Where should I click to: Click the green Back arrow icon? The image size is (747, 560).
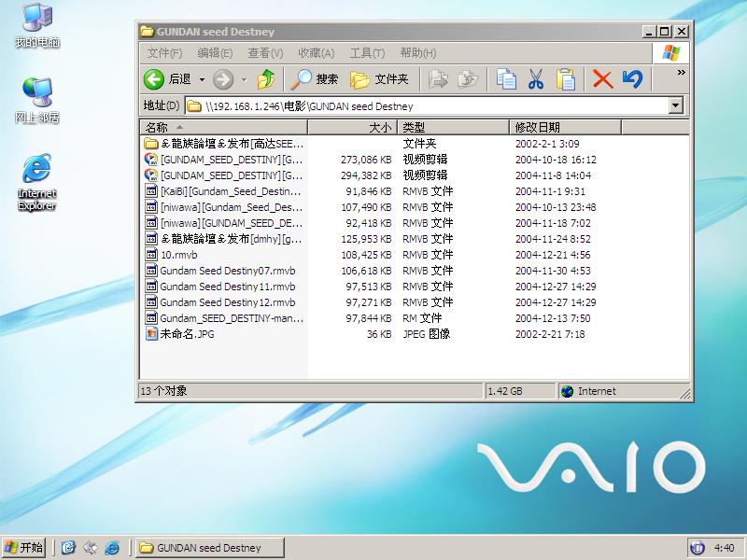point(154,79)
